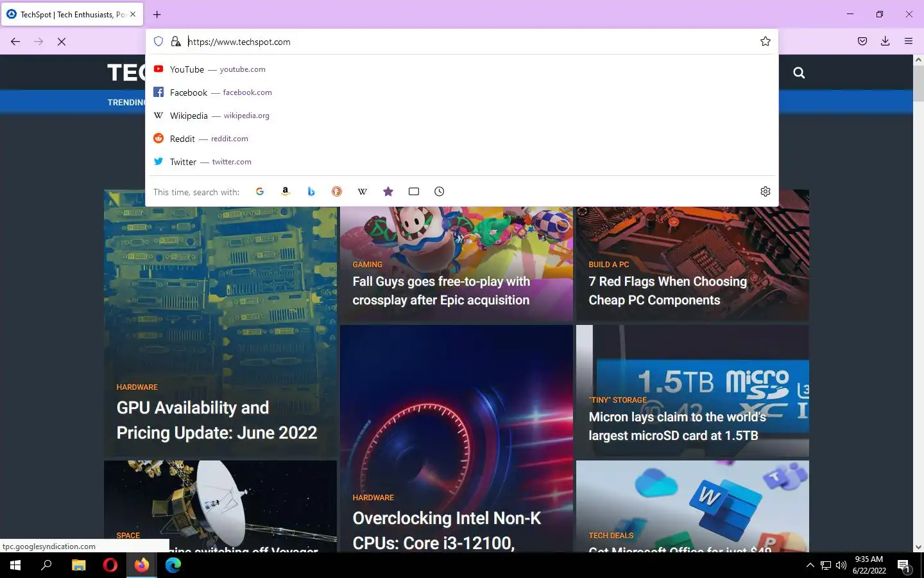The height and width of the screenshot is (578, 924).
Task: Click the HARDWARE label above GPU article
Action: (x=137, y=387)
